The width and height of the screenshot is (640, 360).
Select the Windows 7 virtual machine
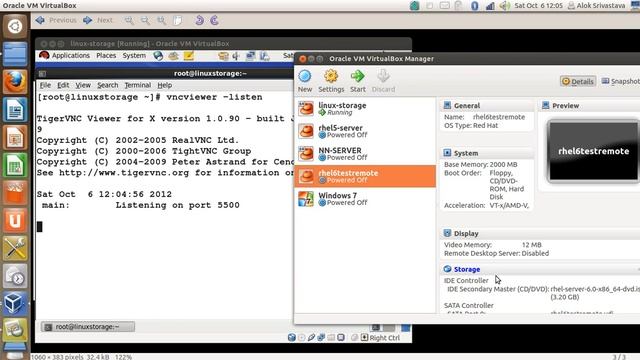(x=365, y=199)
